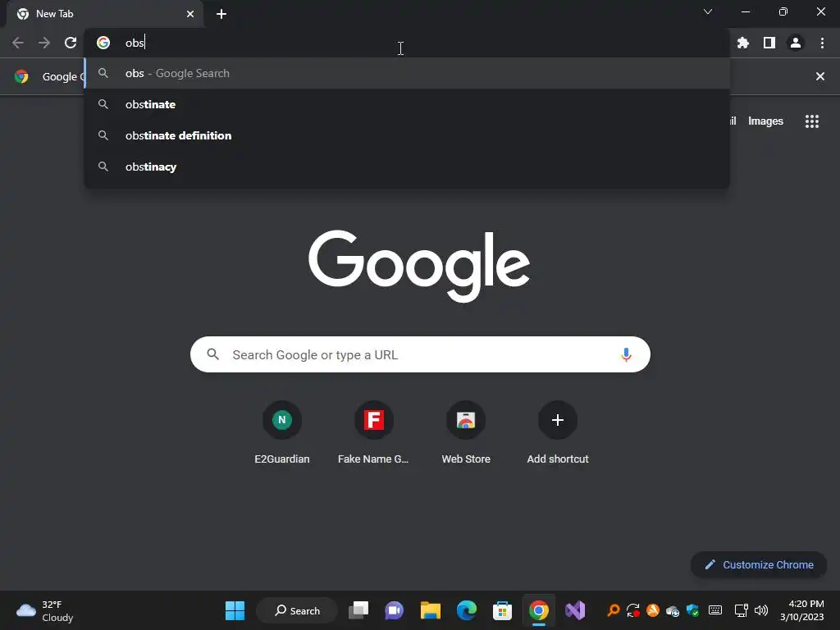Click the taskbar Search box
Image resolution: width=840 pixels, height=630 pixels.
(x=297, y=610)
